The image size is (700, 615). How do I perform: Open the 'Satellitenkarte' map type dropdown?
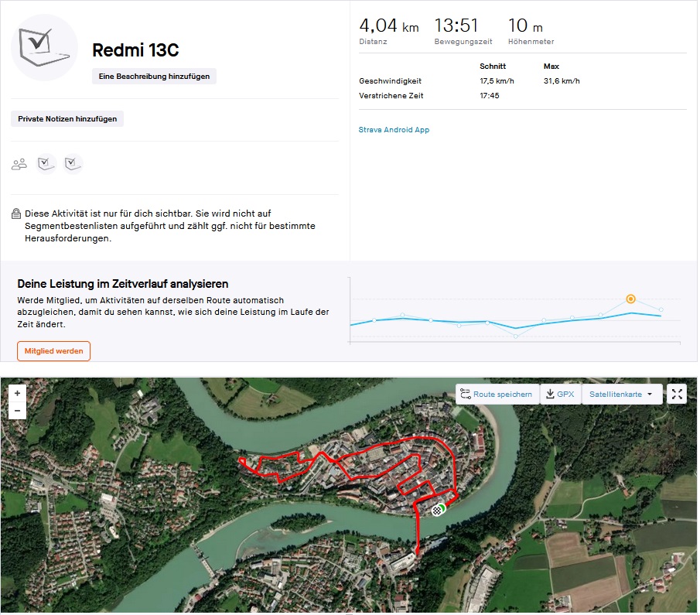click(x=622, y=395)
